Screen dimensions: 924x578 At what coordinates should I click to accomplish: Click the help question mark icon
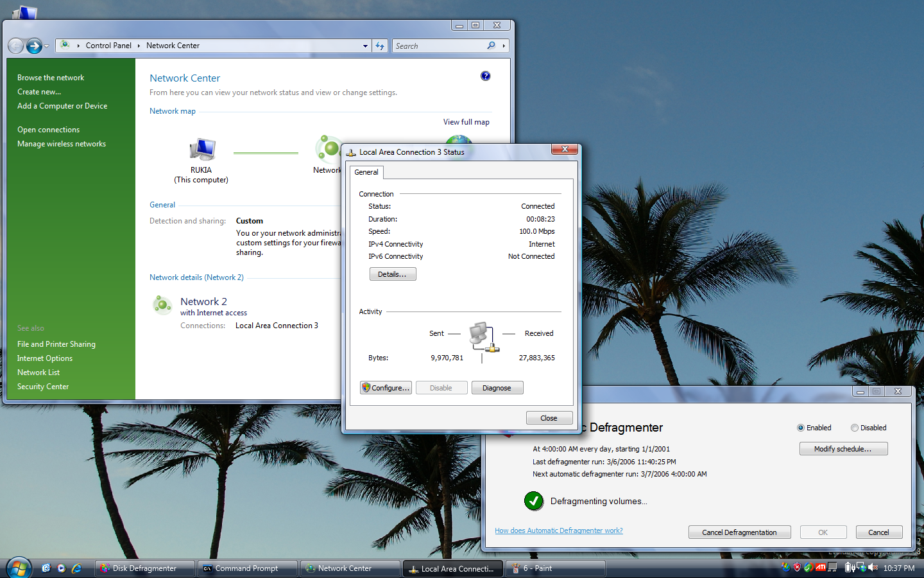485,76
